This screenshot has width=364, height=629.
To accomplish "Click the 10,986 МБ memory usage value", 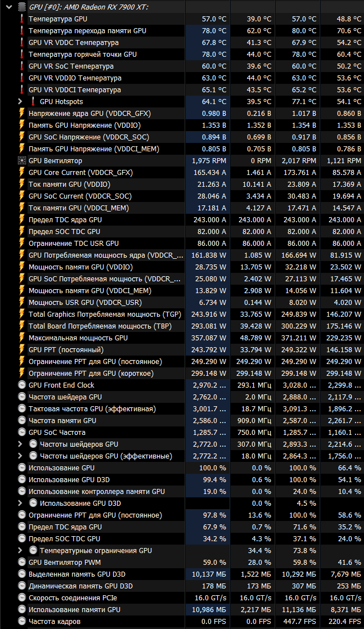I will click(209, 610).
